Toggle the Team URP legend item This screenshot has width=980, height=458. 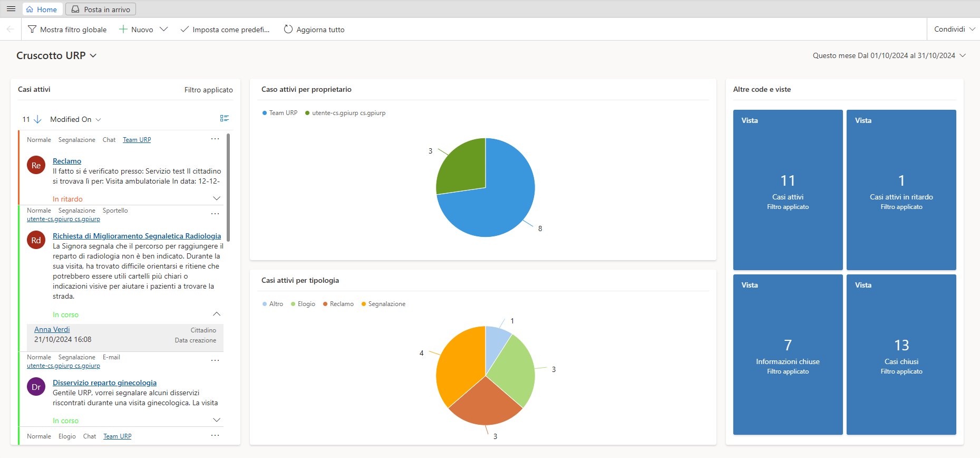click(280, 113)
